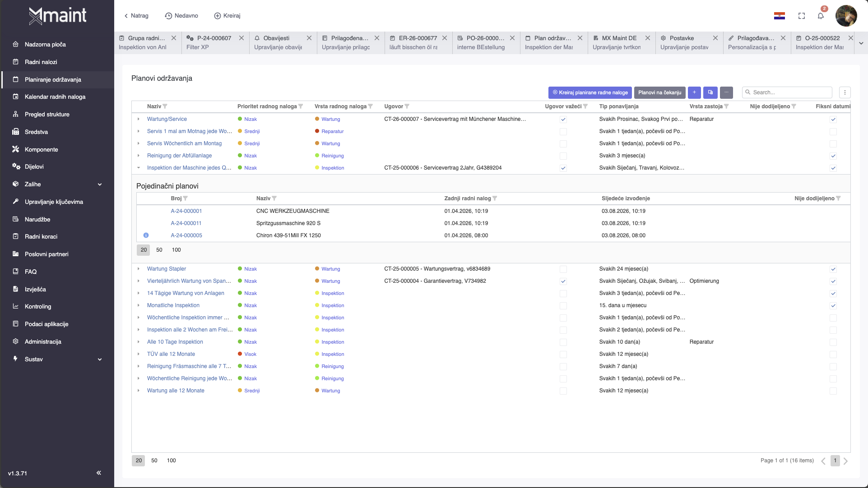Open plan link A-24-000001
Image resolution: width=868 pixels, height=488 pixels.
click(x=186, y=211)
